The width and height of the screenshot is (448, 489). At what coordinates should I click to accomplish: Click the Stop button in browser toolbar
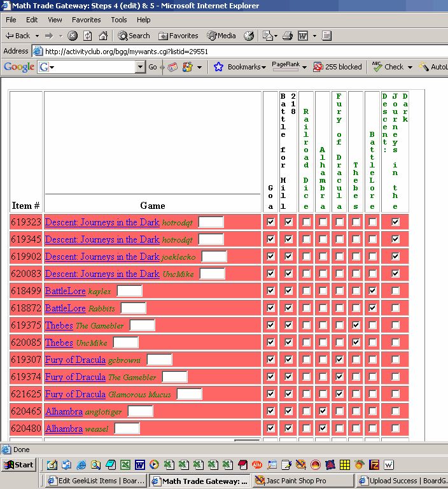[73, 36]
